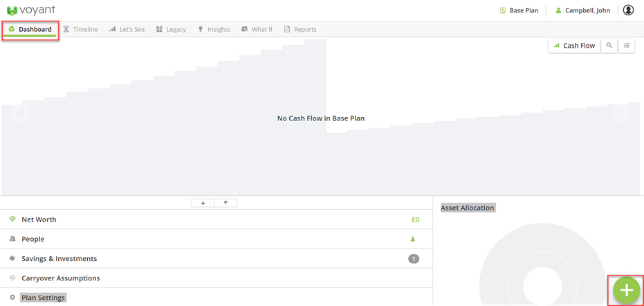Open the Dashboard tab
644x306 pixels.
30,30
